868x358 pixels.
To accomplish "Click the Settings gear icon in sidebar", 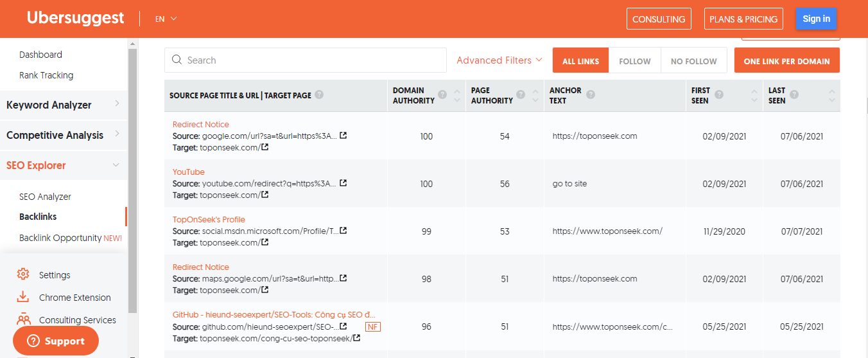I will click(x=23, y=274).
